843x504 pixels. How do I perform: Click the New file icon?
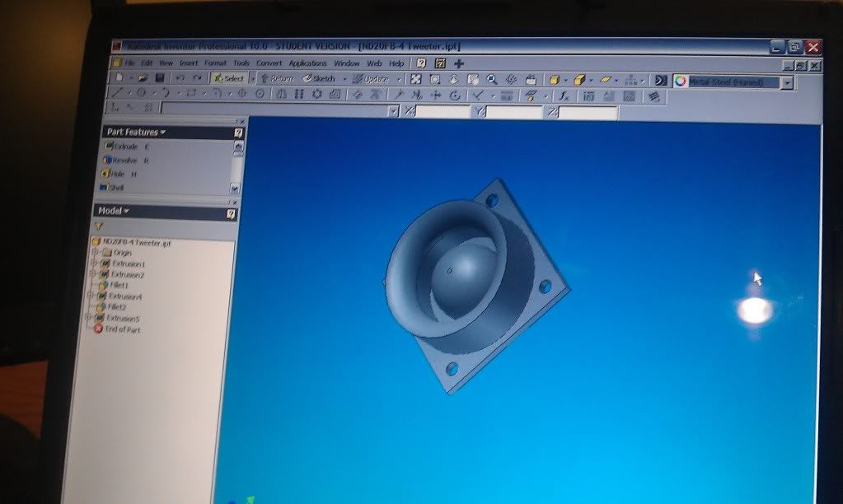119,78
